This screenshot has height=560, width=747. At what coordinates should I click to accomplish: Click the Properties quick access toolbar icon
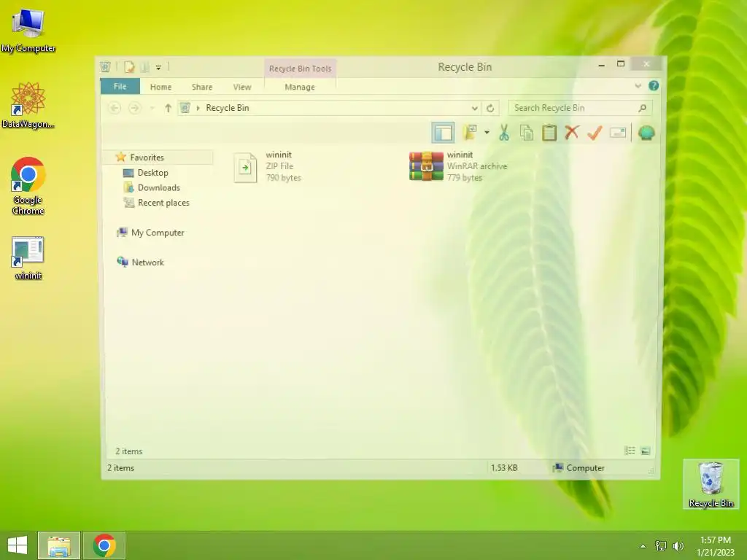tap(129, 67)
